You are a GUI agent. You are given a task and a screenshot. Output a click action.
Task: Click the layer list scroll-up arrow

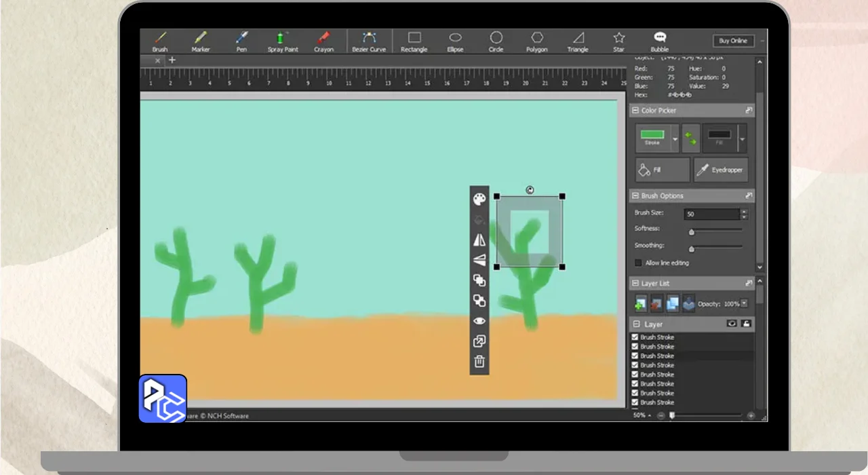click(759, 281)
